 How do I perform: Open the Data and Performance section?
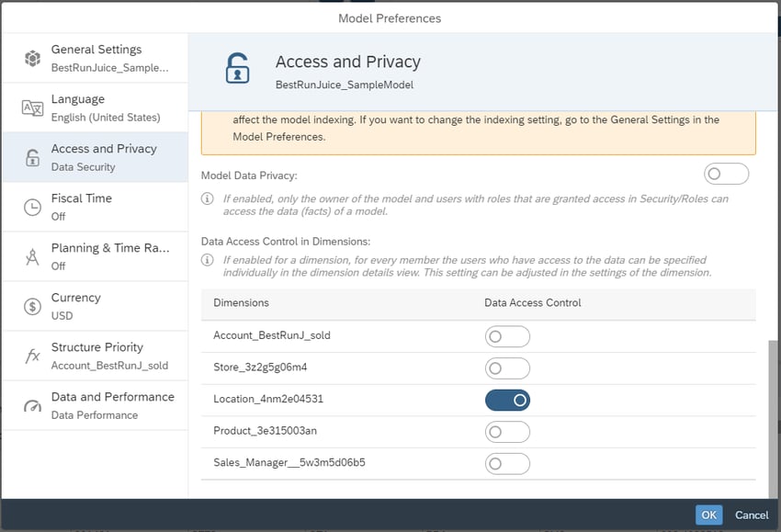click(x=96, y=405)
